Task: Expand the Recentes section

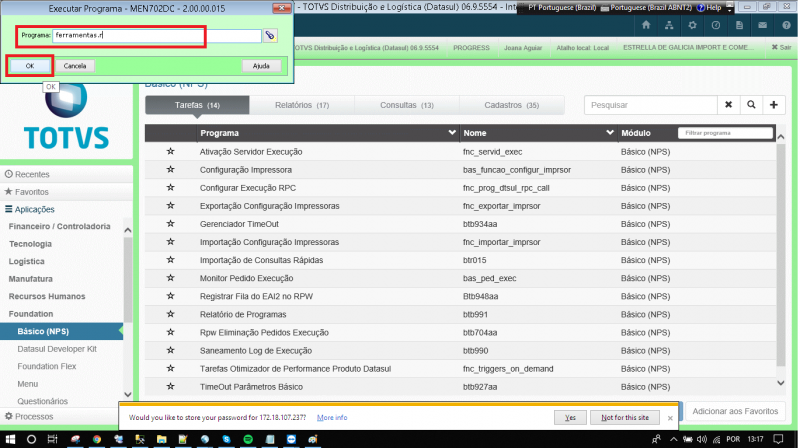Action: [x=27, y=174]
